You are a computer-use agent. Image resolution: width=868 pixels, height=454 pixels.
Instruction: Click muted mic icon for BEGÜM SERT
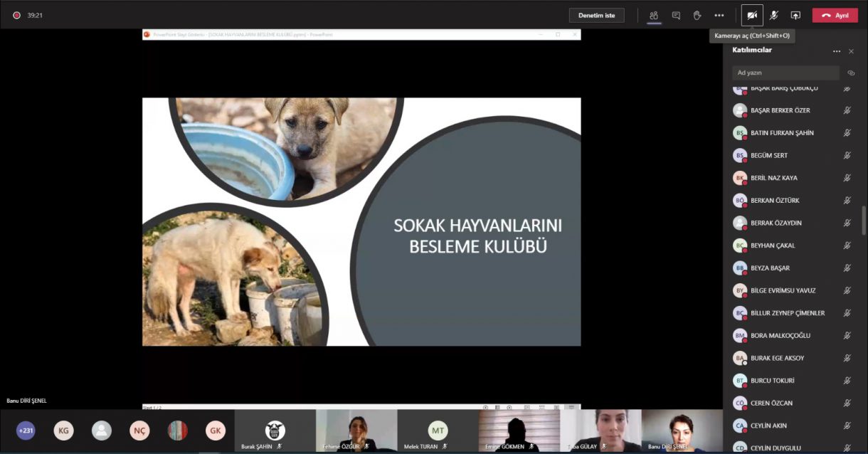pyautogui.click(x=847, y=155)
